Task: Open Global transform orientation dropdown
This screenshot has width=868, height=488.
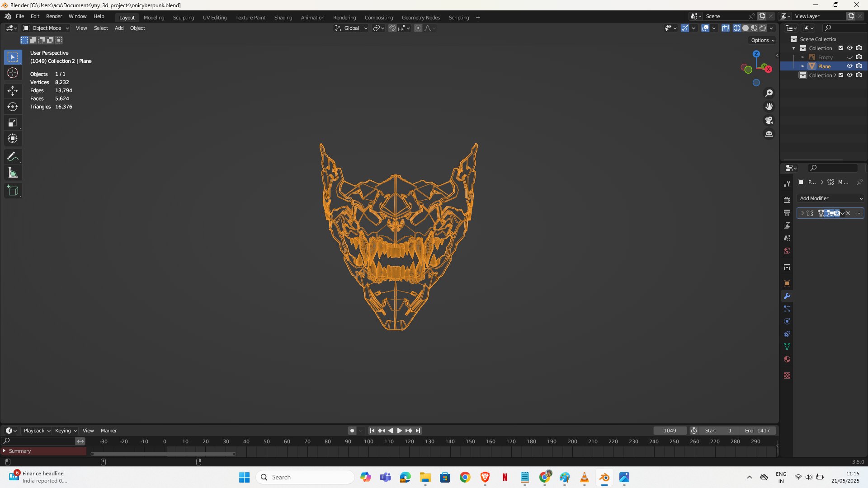Action: pos(351,28)
